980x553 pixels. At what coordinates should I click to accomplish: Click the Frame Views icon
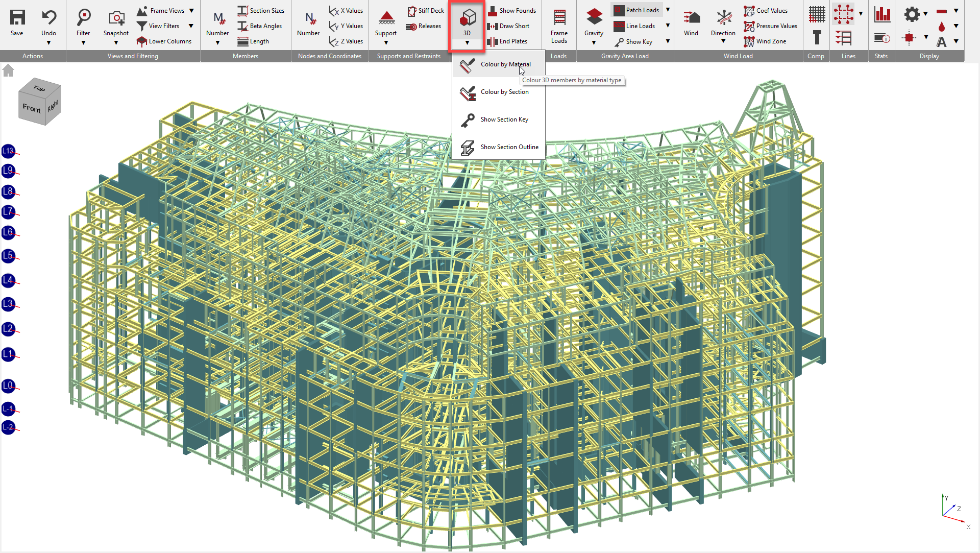pyautogui.click(x=142, y=11)
